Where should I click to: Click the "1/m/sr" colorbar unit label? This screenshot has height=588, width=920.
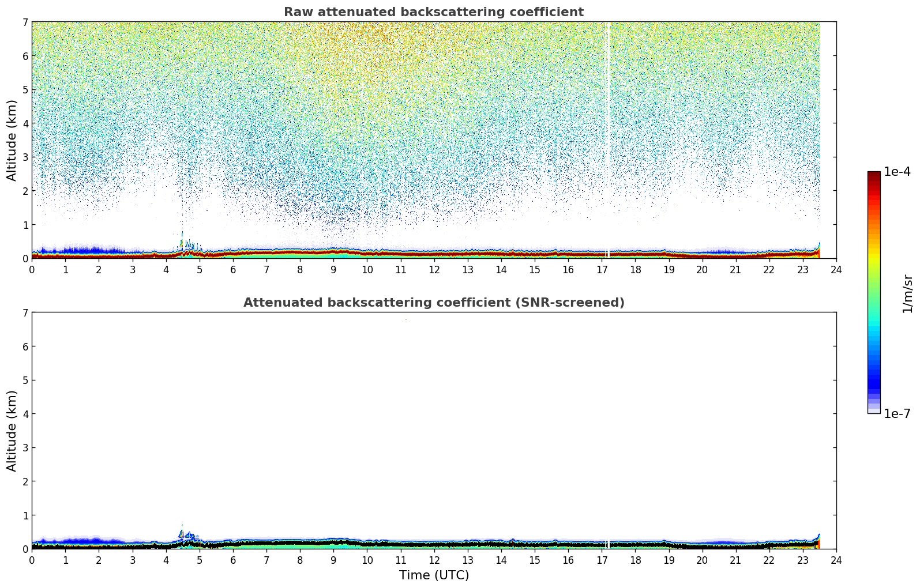click(x=907, y=294)
